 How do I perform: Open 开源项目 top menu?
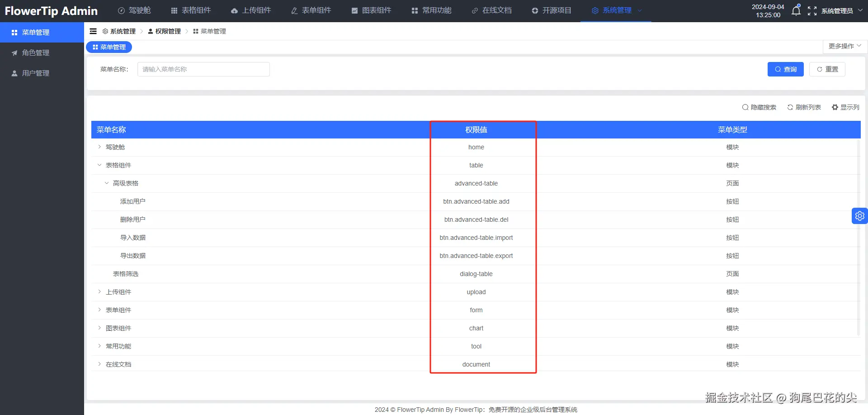[552, 10]
